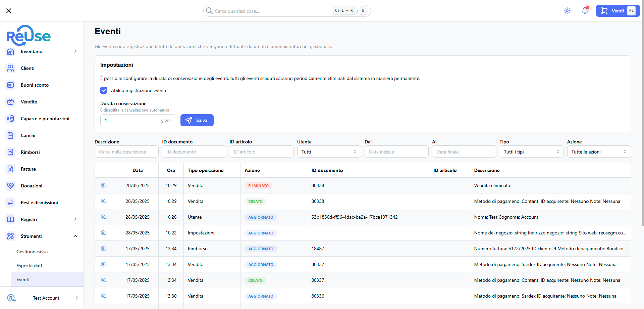The image size is (644, 309).
Task: Click the Donazioni heart icon in sidebar
Action: point(11,186)
